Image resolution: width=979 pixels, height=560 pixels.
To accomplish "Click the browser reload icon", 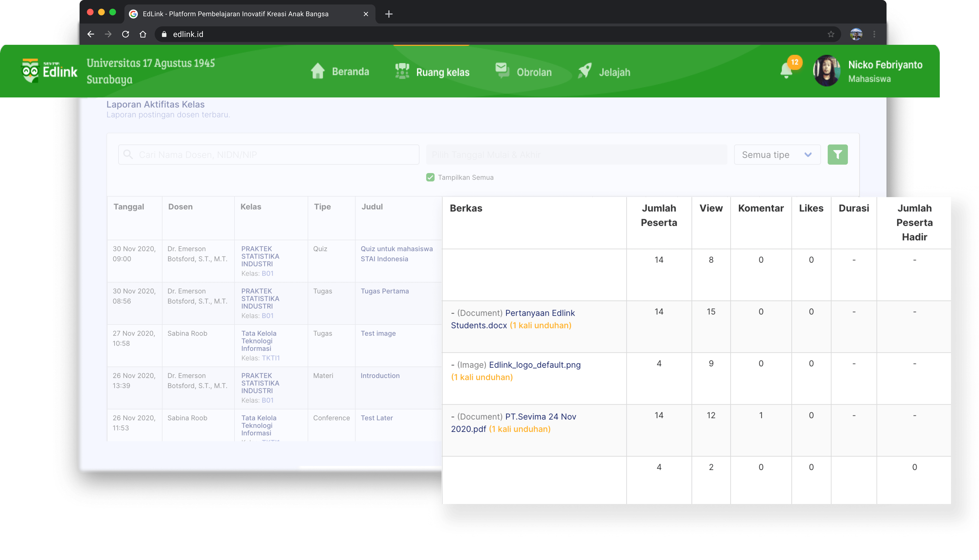I will (126, 34).
